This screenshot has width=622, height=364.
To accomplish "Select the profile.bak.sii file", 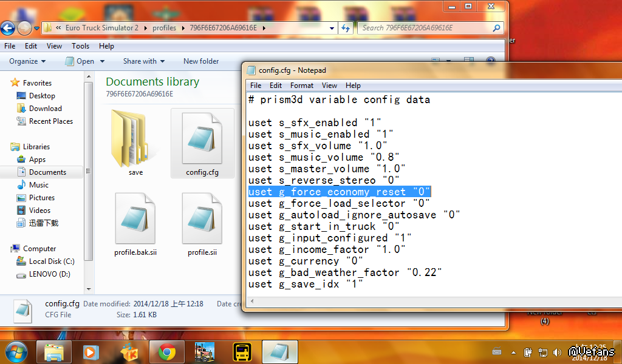I will 135,221.
